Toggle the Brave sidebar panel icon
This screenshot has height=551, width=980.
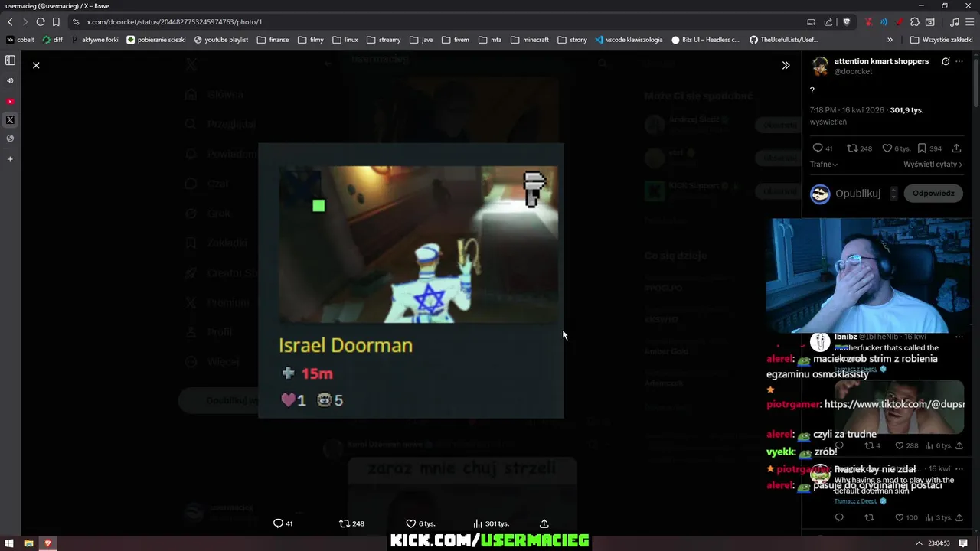tap(10, 60)
